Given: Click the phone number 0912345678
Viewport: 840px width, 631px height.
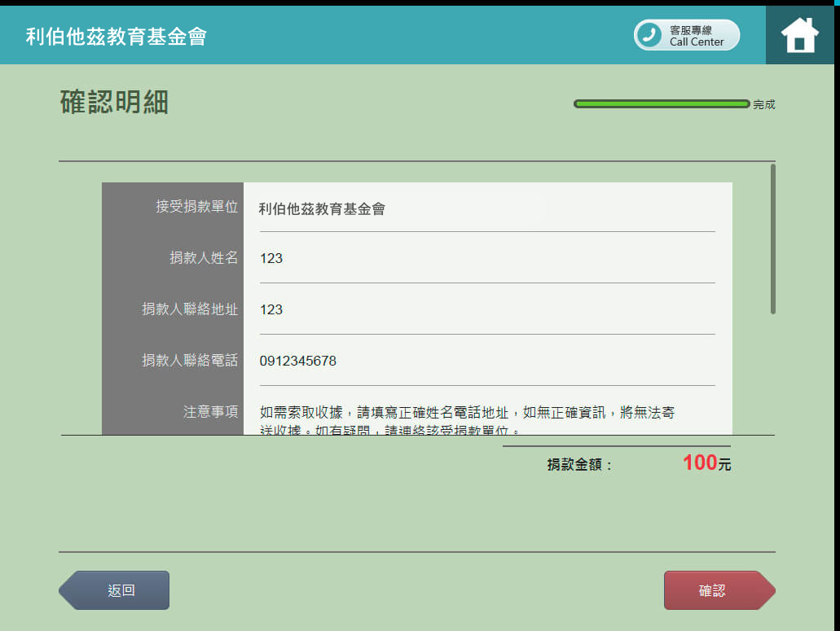Looking at the screenshot, I should point(297,361).
